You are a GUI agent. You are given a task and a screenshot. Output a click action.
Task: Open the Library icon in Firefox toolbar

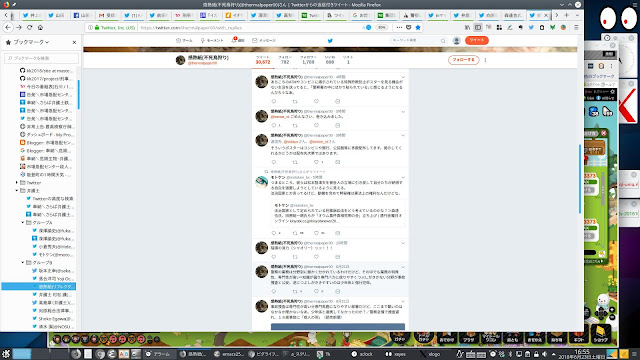point(467,27)
